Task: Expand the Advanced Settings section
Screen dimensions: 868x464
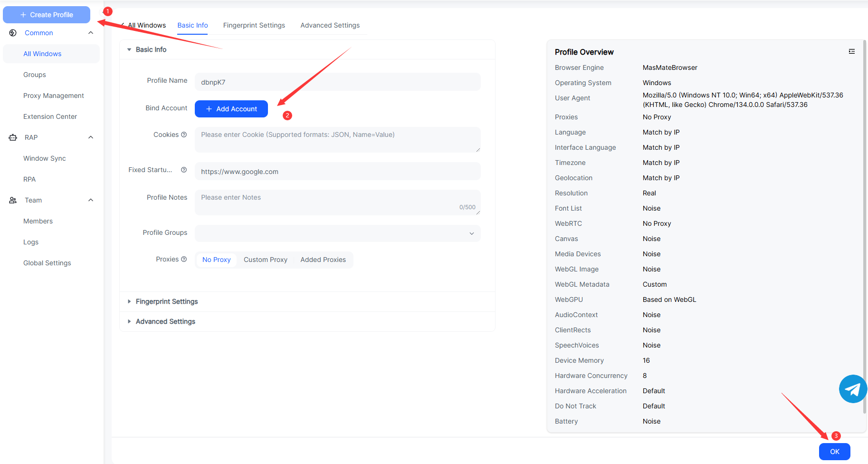Action: 165,321
